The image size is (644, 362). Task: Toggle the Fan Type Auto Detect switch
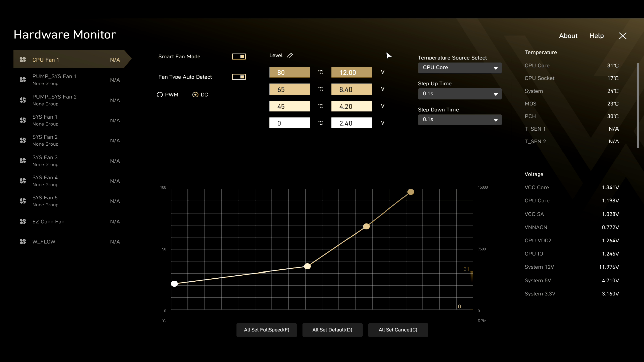tap(238, 76)
